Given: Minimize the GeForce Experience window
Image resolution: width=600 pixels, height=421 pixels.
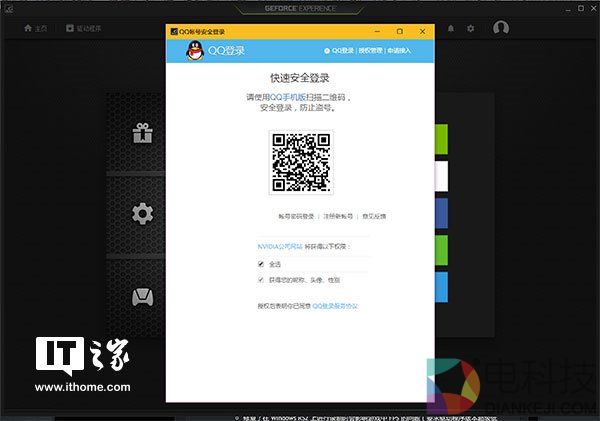Looking at the screenshot, I should tap(568, 9).
